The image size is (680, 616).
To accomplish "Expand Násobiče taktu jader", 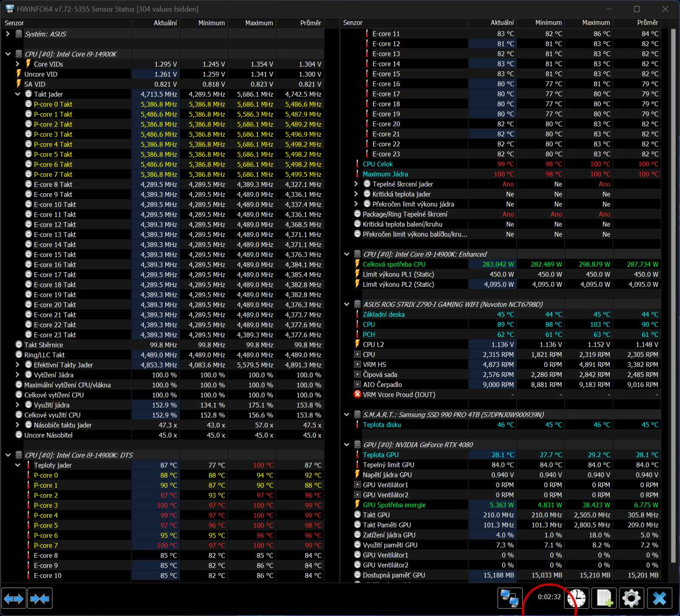I will (17, 425).
